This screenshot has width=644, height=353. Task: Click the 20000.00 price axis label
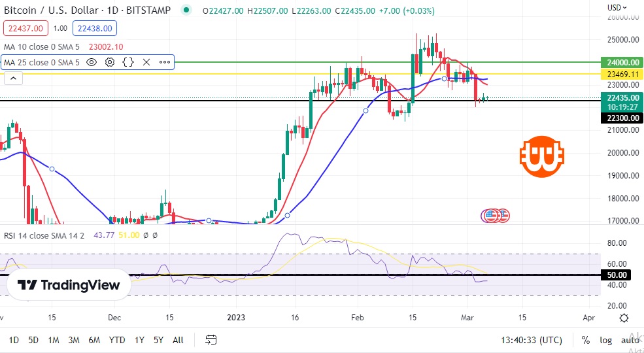(623, 153)
